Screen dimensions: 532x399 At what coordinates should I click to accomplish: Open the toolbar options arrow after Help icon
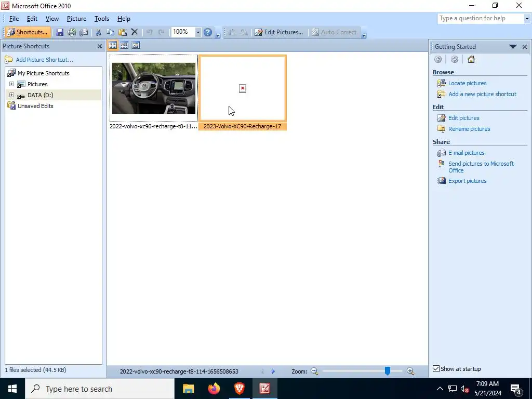(x=218, y=34)
